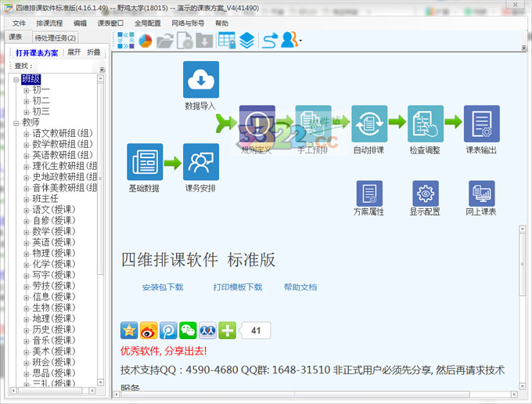Click the pie chart toolbar icon
The height and width of the screenshot is (404, 532).
point(146,41)
